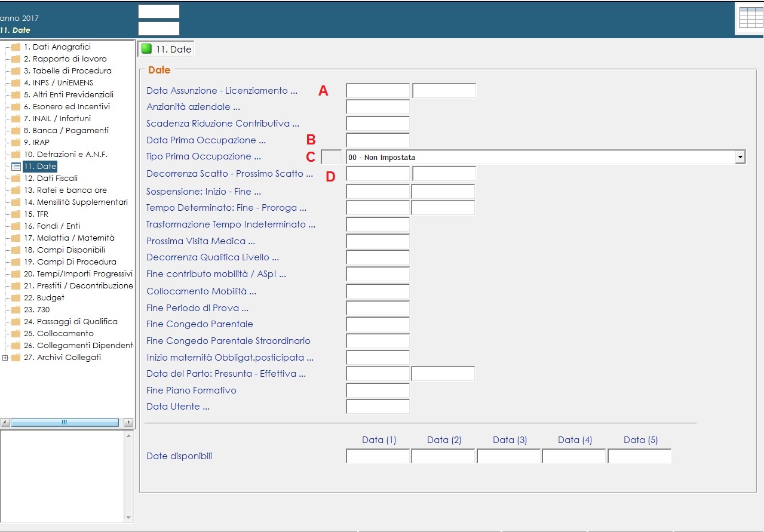
Task: Click the 'Data Assunzione - Licenziamento ...' label link
Action: tap(222, 91)
